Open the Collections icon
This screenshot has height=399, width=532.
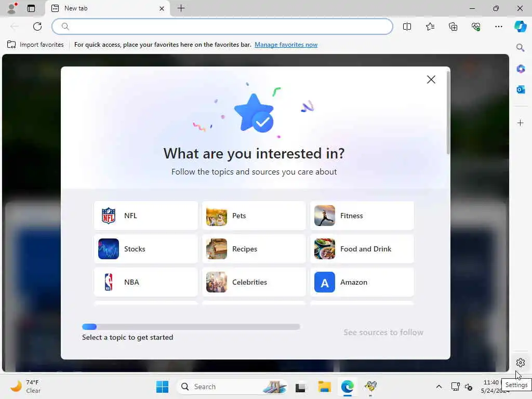(x=453, y=26)
